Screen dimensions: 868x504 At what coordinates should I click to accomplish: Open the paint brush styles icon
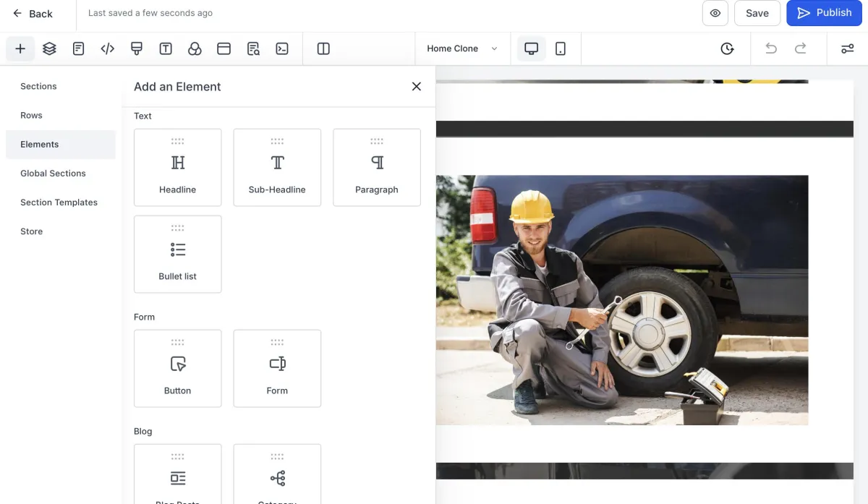click(x=137, y=48)
